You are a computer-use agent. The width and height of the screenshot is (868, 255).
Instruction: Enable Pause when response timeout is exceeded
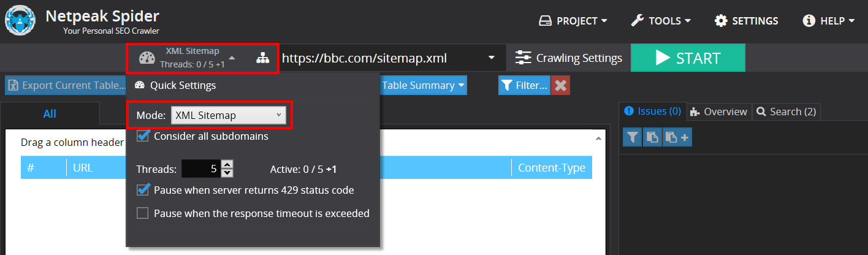pos(143,213)
